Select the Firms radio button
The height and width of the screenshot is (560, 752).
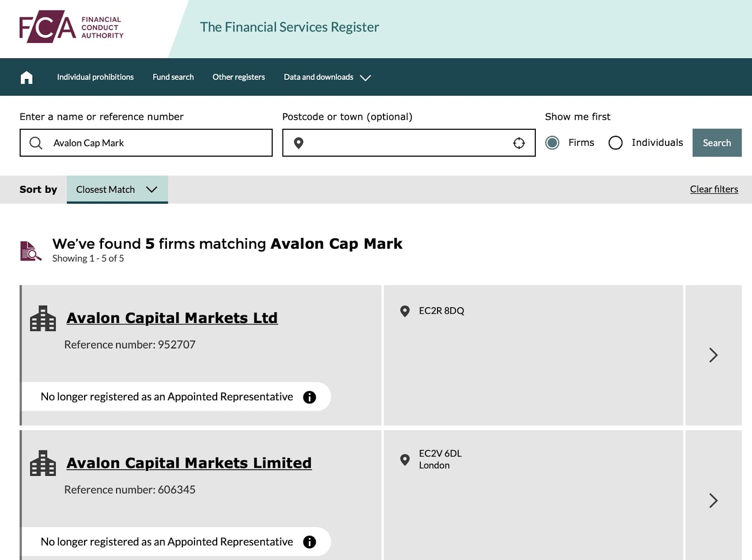[x=552, y=142]
